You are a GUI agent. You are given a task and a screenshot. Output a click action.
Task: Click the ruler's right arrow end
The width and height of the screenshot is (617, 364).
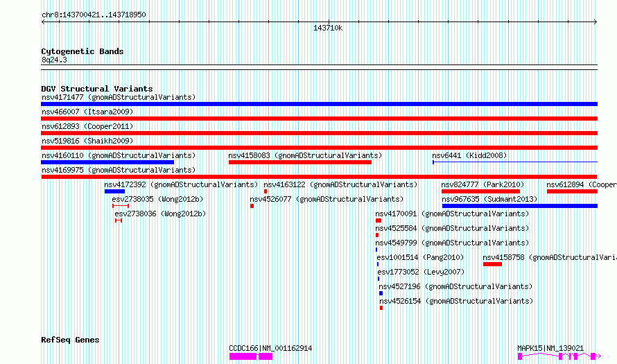[x=596, y=22]
